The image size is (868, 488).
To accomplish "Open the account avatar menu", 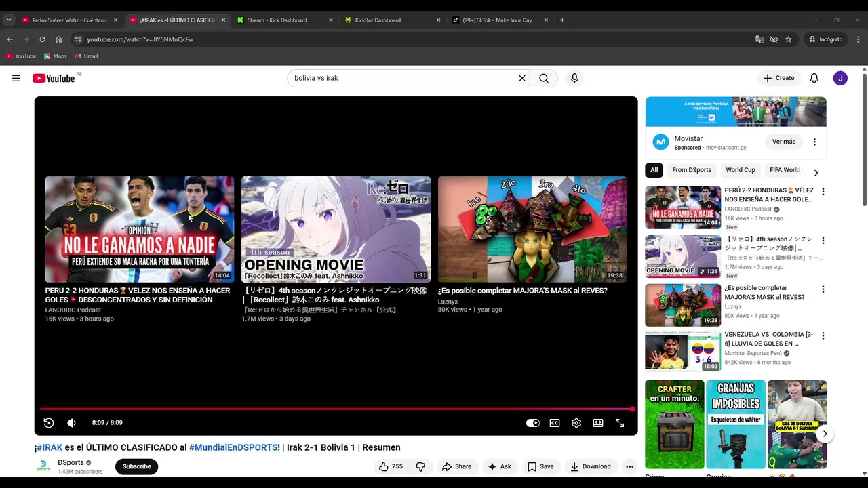I will 840,78.
